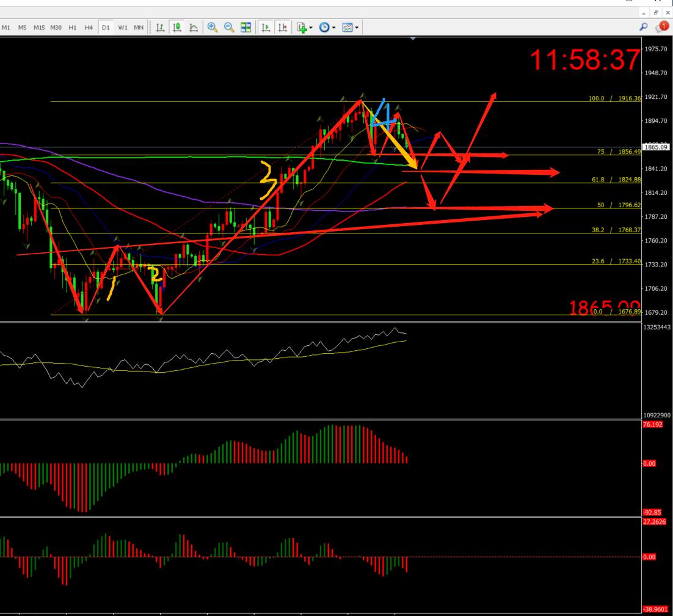Viewport: 673px width, 616px height.
Task: Click the red 11:58:37 clock label
Action: click(586, 60)
